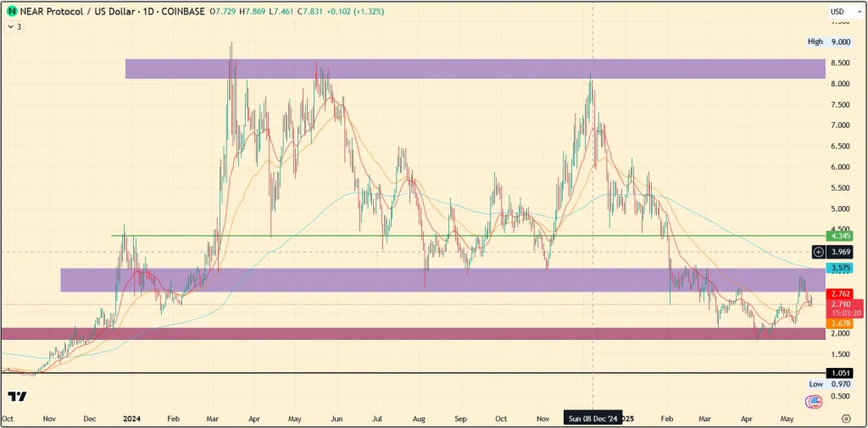Viewport: 868px width, 428px height.
Task: Select the middle purple support zone rectangle
Action: point(442,281)
